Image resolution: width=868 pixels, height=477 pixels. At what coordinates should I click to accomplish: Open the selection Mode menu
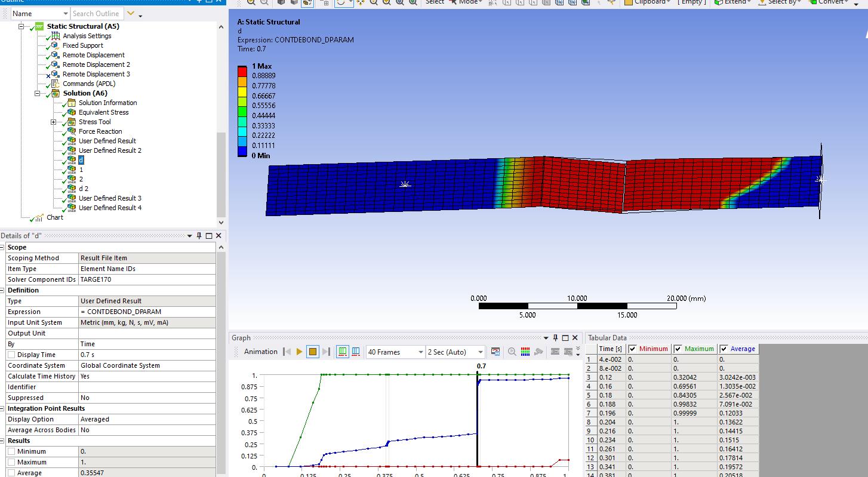coord(465,2)
